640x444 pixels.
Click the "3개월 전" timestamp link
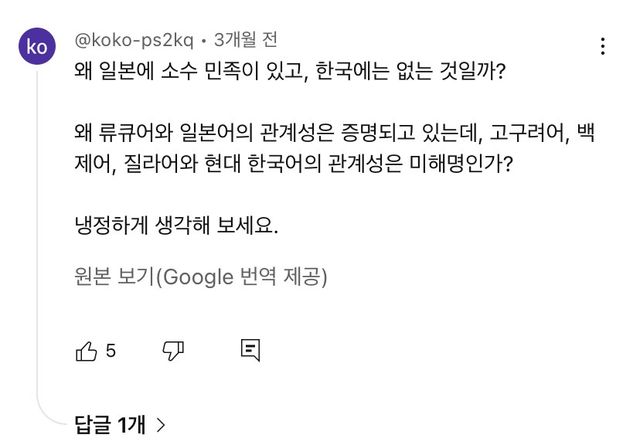point(246,40)
